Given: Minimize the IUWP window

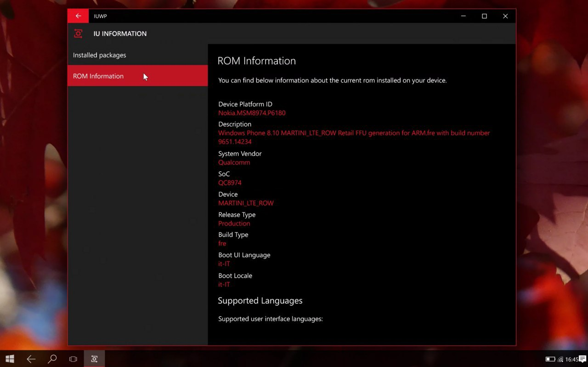Looking at the screenshot, I should (x=463, y=16).
